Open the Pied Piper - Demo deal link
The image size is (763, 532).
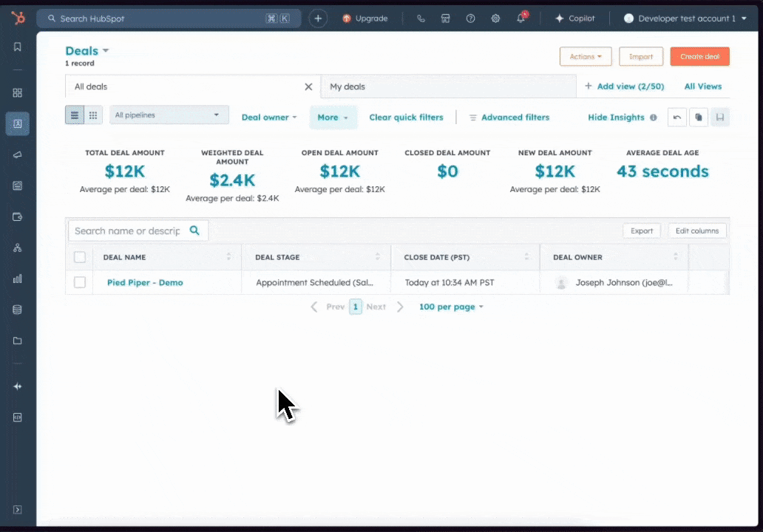pyautogui.click(x=145, y=282)
